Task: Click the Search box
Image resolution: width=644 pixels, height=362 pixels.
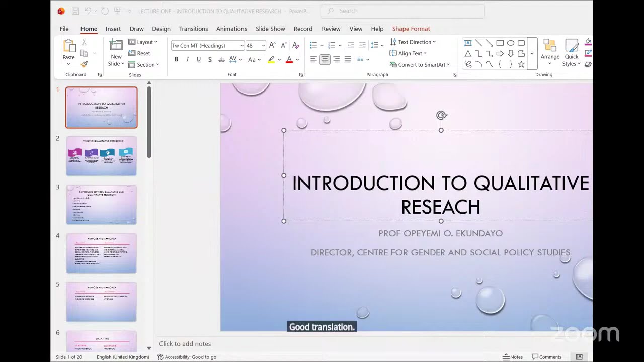Action: pyautogui.click(x=403, y=11)
